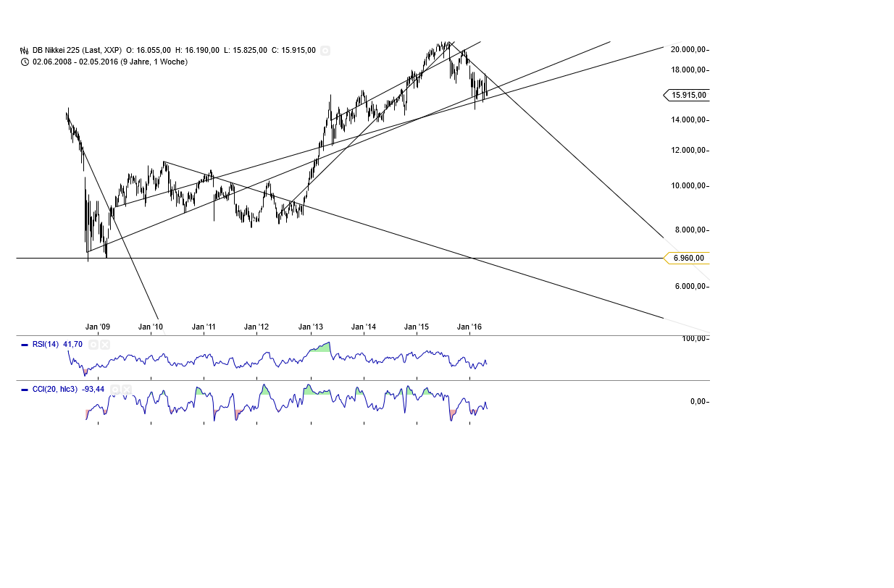Click the current price tag 15.915,00

[687, 95]
